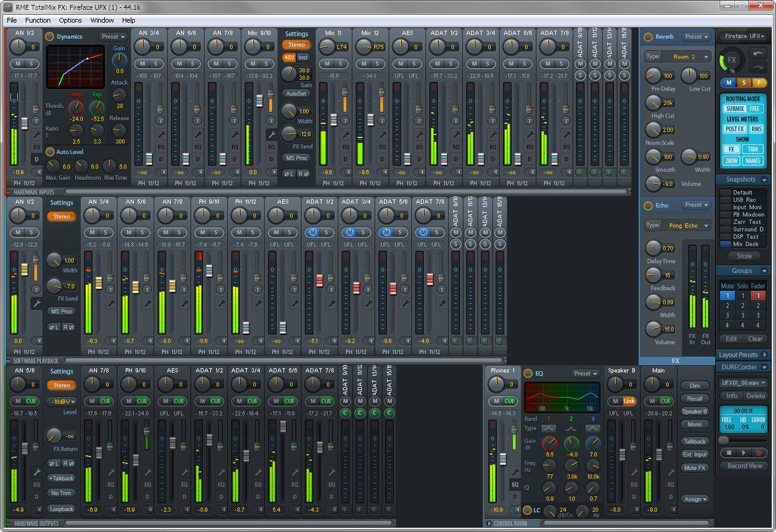This screenshot has height=532, width=776.
Task: Switch on the Reverb power ring
Action: pos(648,37)
